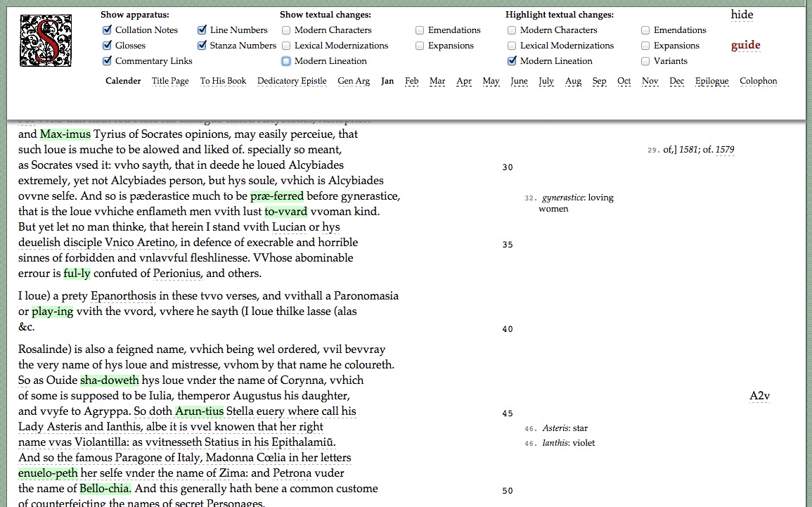Click the 1579 collation note witness
Screen dimensions: 812x507
tap(725, 150)
